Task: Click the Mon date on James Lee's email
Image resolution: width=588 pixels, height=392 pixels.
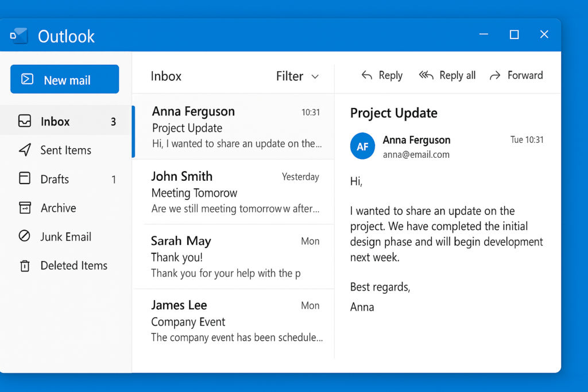Action: 310,305
